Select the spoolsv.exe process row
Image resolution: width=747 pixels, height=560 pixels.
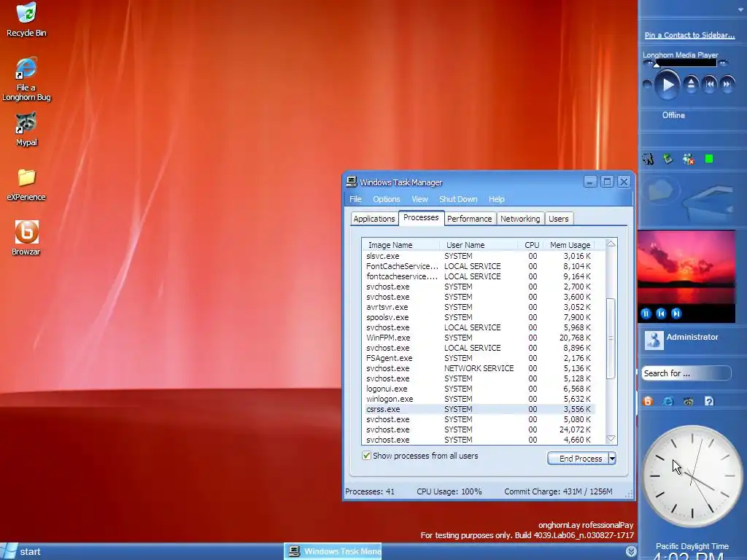point(479,317)
